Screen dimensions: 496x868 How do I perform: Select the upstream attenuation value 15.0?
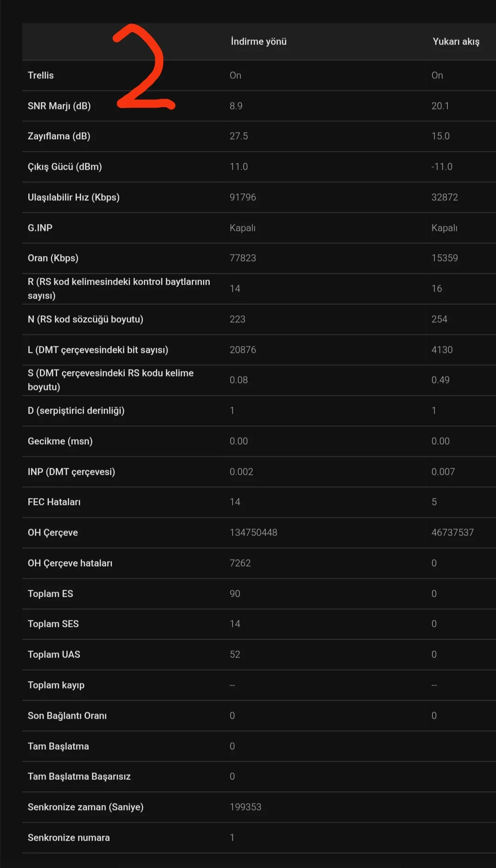pyautogui.click(x=440, y=136)
